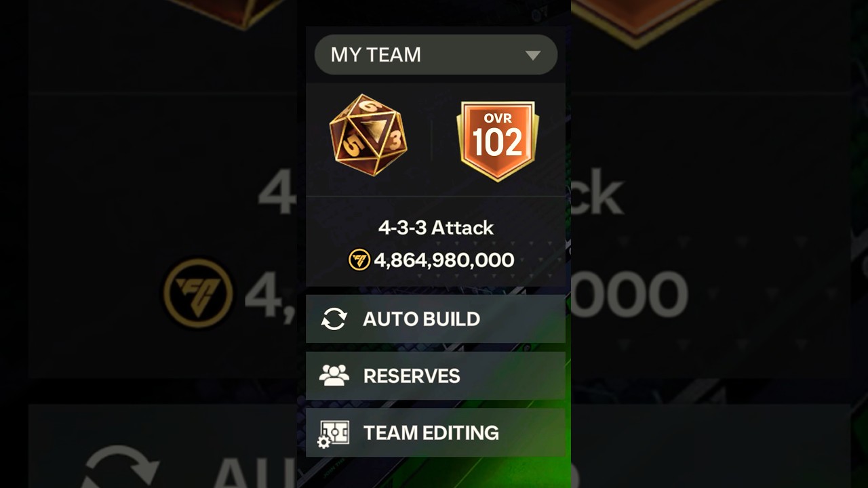This screenshot has width=868, height=488.
Task: Click the MY TEAM text label
Action: (x=376, y=55)
